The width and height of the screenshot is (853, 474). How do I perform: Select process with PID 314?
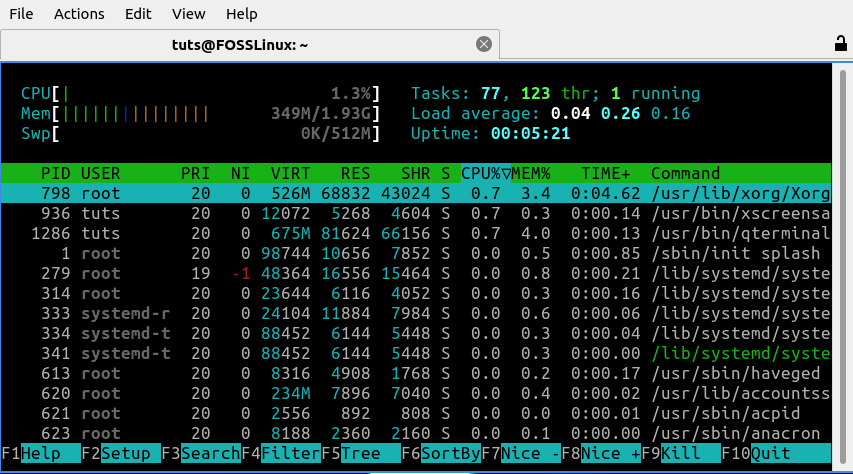tap(416, 293)
